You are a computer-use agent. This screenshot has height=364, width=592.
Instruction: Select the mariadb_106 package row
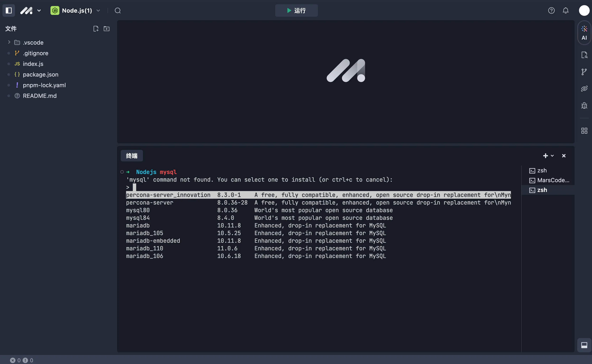coord(256,256)
